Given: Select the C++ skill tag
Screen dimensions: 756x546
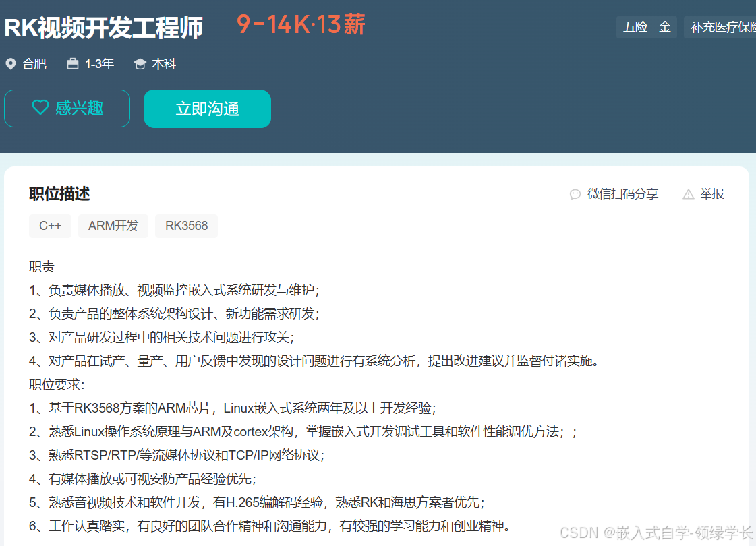Looking at the screenshot, I should [x=50, y=226].
